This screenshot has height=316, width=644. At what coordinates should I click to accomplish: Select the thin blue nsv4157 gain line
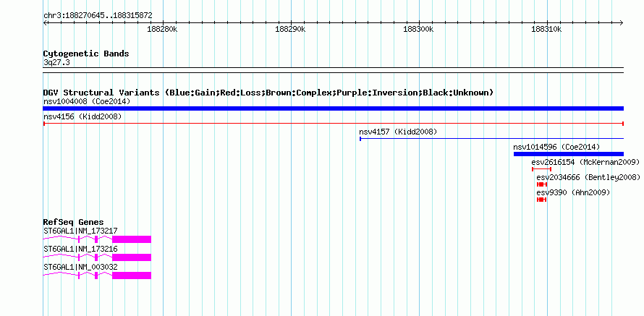point(491,139)
